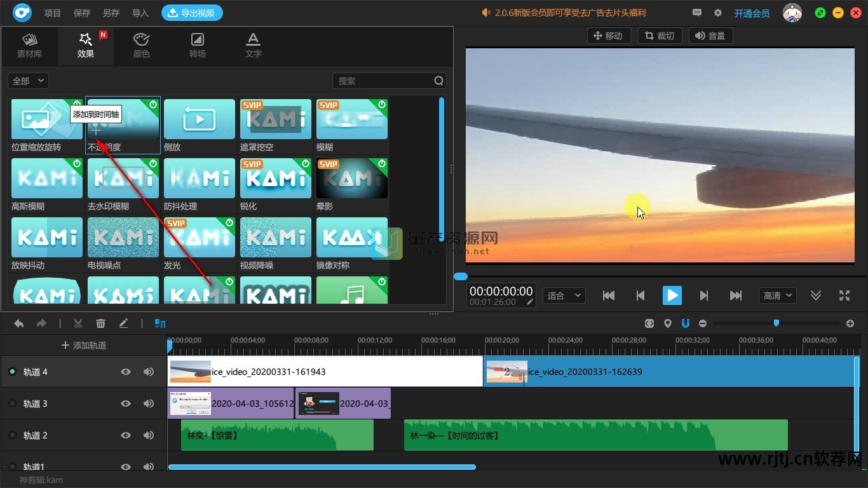Click the location marker icon above timeline
The height and width of the screenshot is (488, 868).
coord(667,323)
